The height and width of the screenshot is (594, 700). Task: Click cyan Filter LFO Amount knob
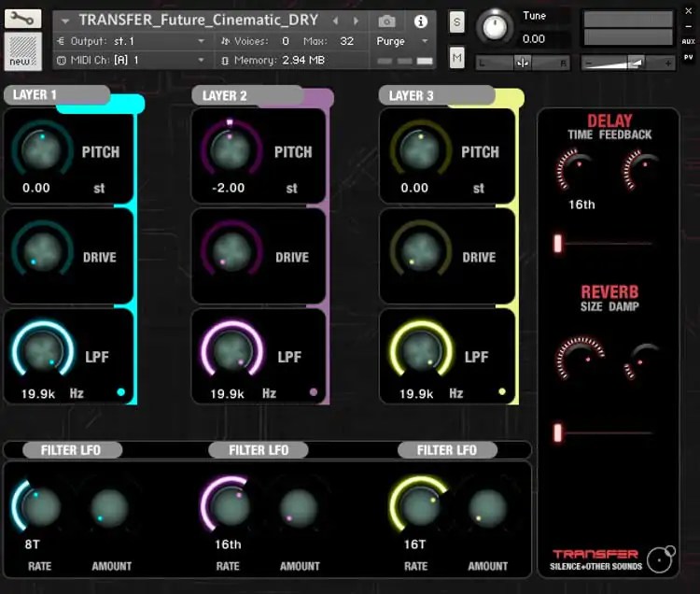109,508
